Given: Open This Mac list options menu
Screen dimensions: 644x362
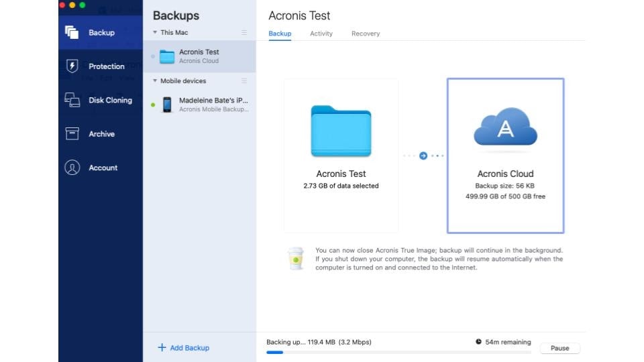Looking at the screenshot, I should [244, 32].
